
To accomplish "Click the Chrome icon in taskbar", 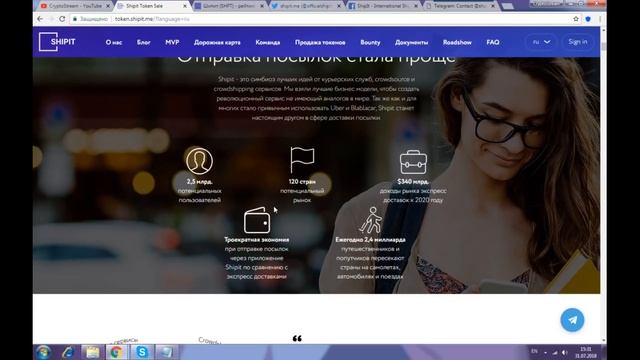I will pos(116,352).
